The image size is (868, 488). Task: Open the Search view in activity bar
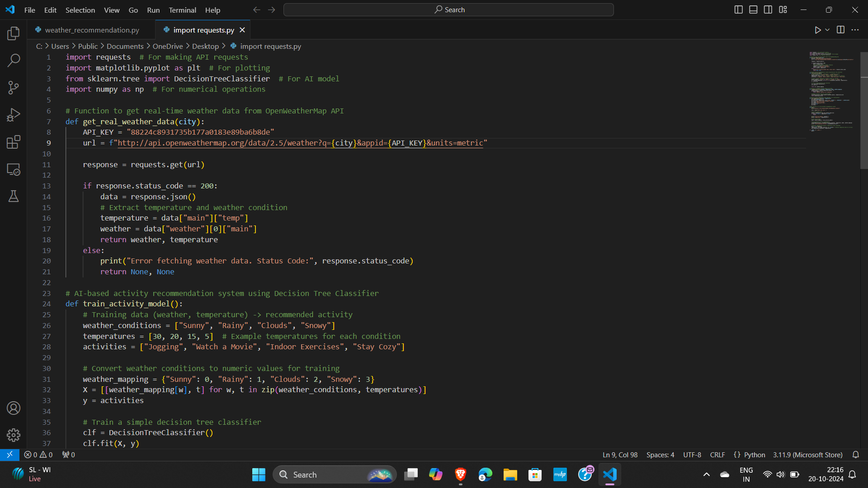14,60
